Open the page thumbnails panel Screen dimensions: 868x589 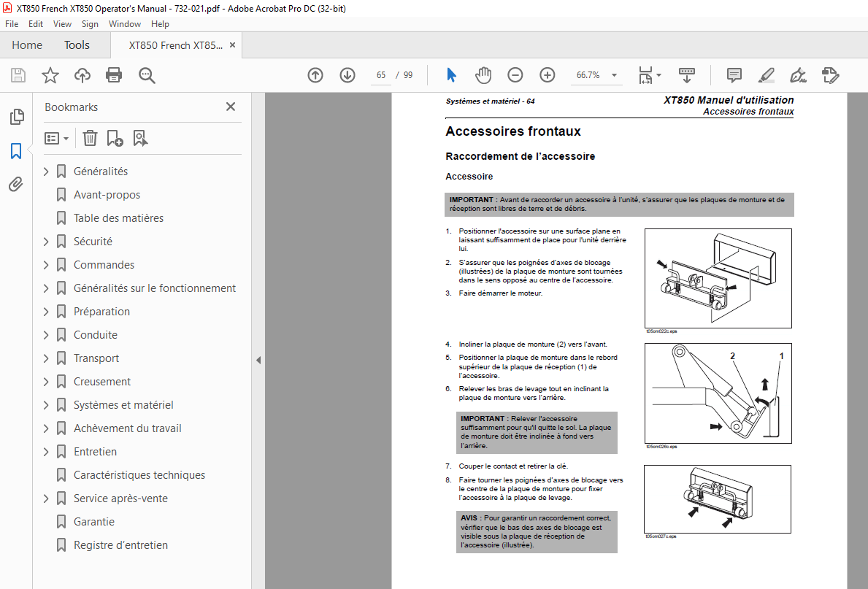[17, 116]
